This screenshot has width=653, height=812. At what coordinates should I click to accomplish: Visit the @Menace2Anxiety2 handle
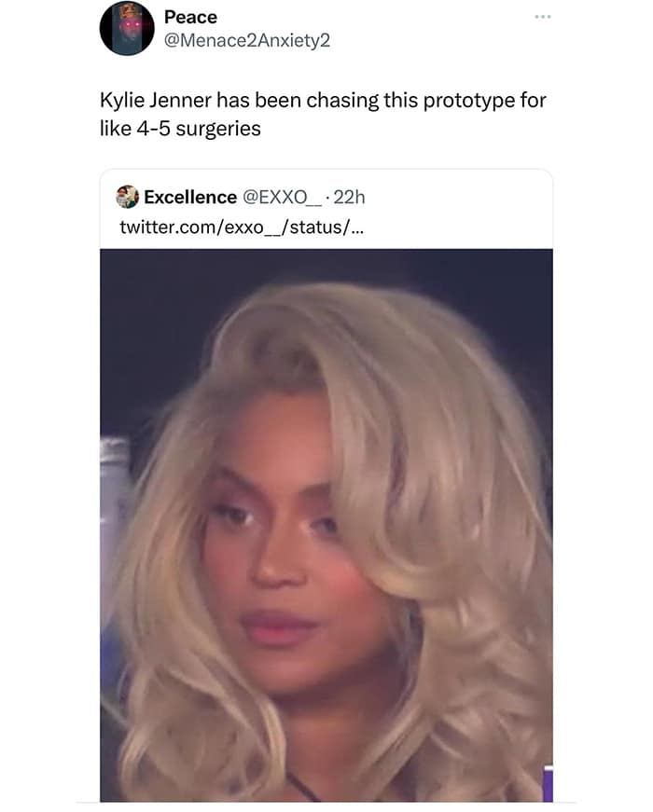click(x=247, y=40)
